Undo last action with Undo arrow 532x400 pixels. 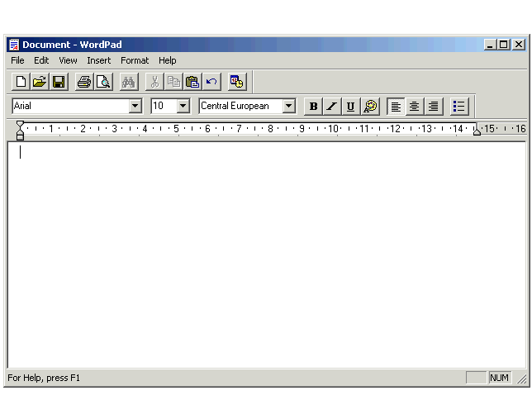(211, 82)
